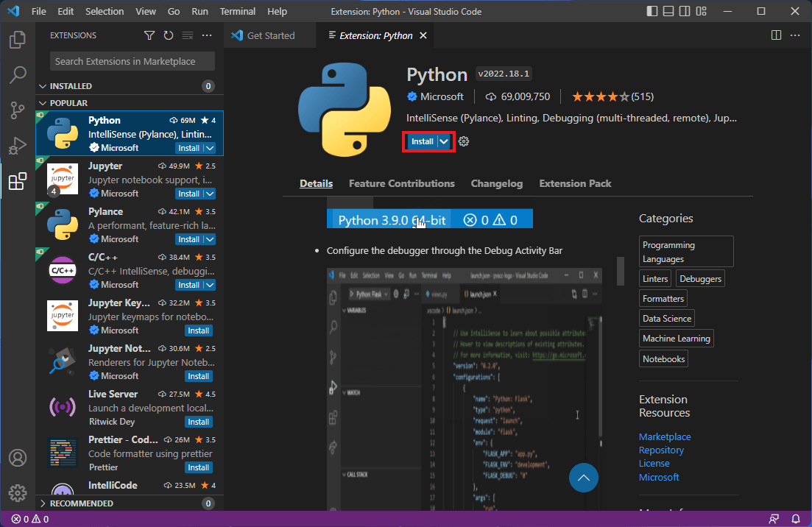
Task: Filter extensions with the funnel icon
Action: click(149, 35)
